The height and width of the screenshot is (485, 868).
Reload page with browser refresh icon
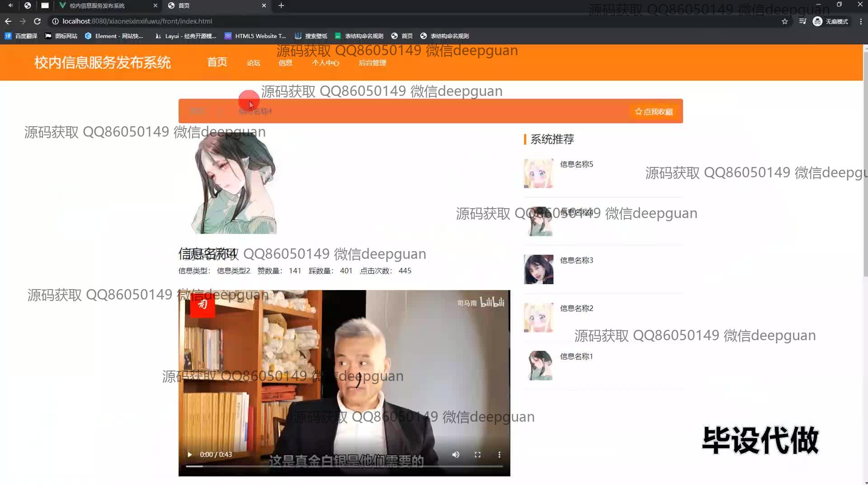point(38,21)
